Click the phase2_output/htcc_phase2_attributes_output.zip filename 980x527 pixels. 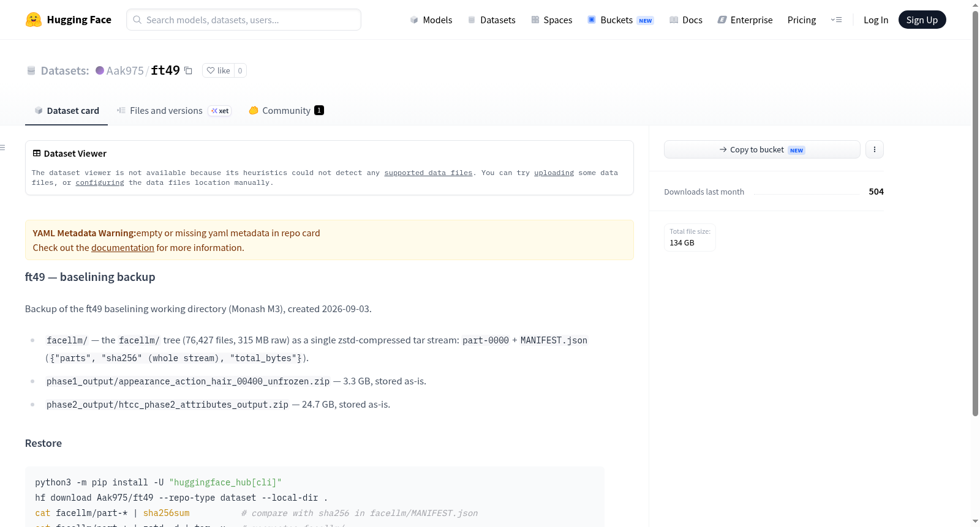pyautogui.click(x=167, y=405)
